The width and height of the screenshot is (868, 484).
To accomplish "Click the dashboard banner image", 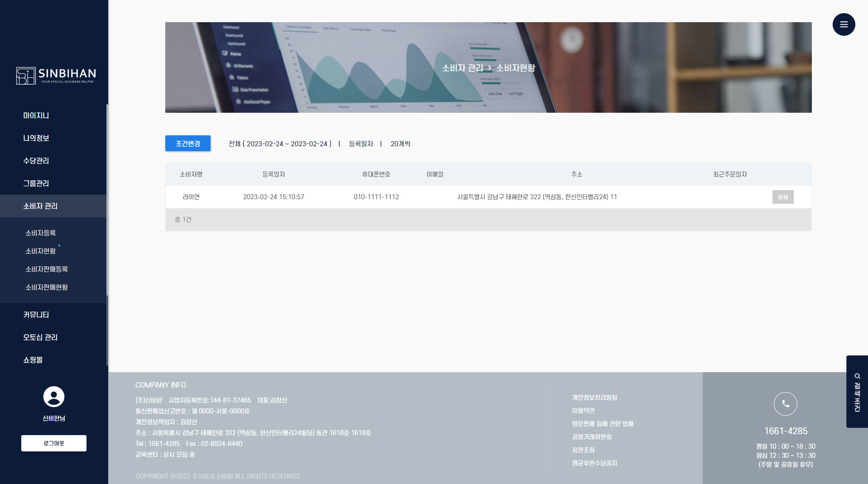I will click(x=488, y=67).
